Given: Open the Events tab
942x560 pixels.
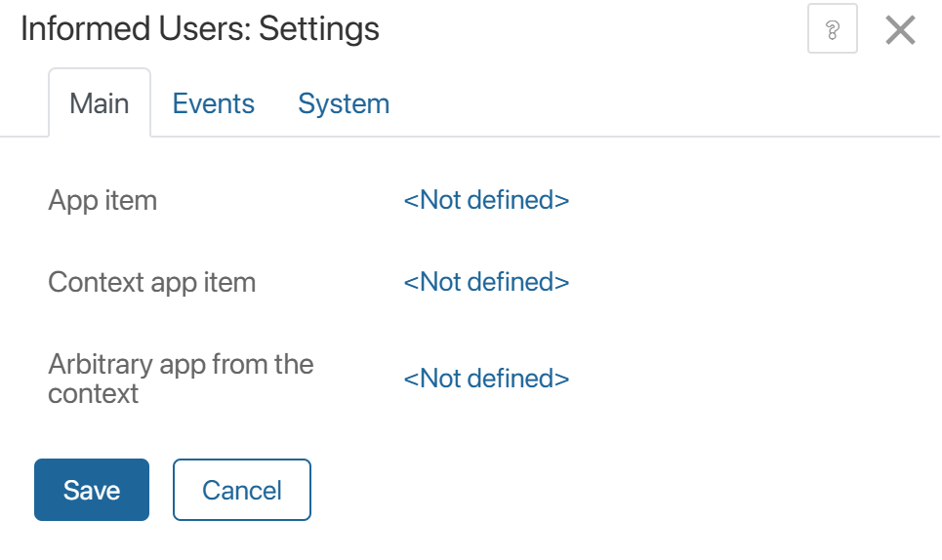Looking at the screenshot, I should pos(213,103).
